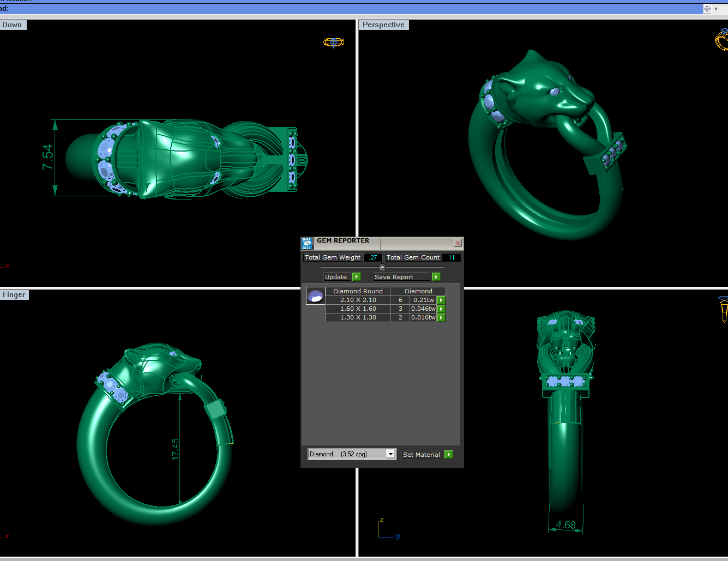Click the Total Gem Weight label
This screenshot has width=728, height=561.
(x=333, y=257)
